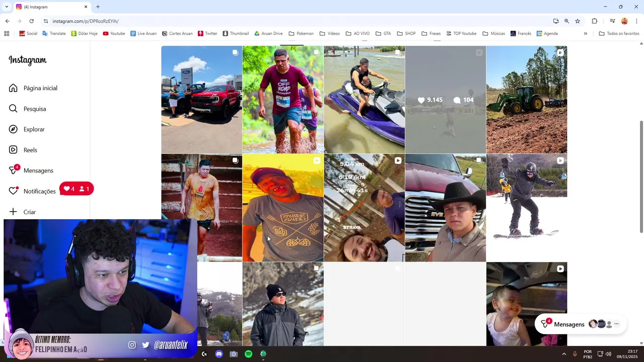Click the Criar plus icon
Screen dimensions: 644x362
[14, 212]
